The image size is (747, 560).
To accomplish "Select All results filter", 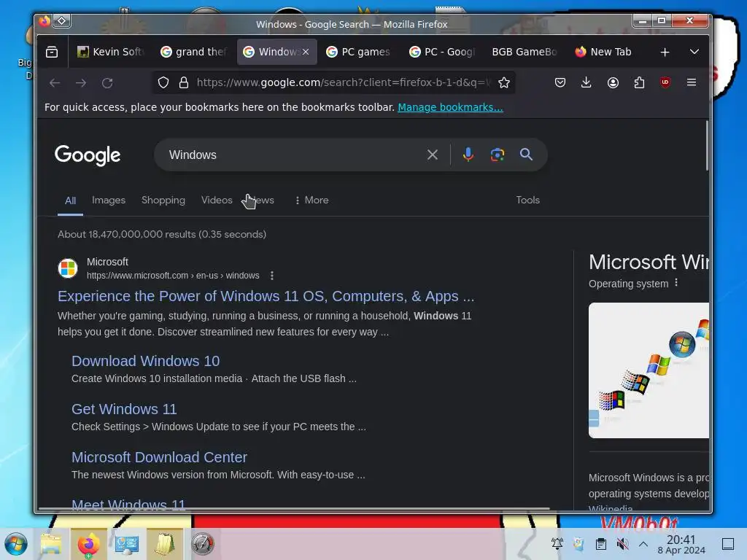I will [70, 201].
